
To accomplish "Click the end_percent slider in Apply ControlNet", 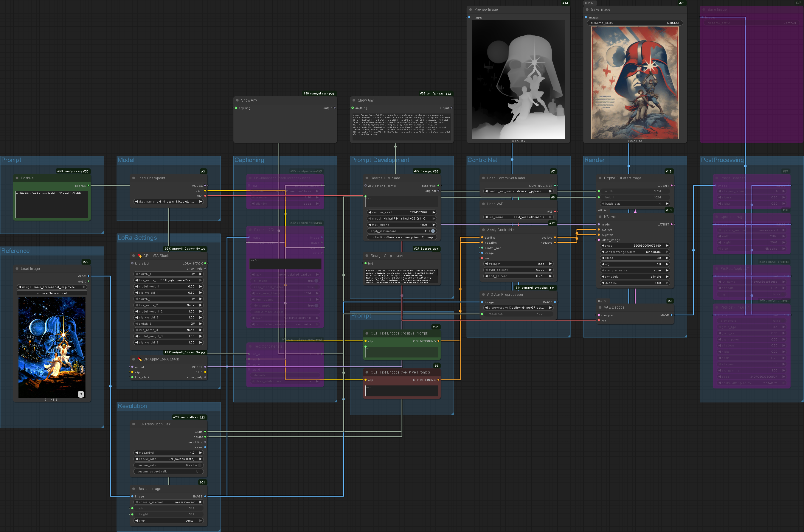I will (518, 276).
